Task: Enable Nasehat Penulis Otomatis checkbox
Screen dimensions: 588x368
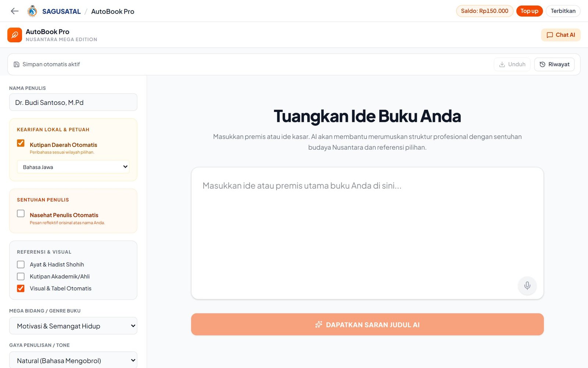Action: click(x=21, y=213)
